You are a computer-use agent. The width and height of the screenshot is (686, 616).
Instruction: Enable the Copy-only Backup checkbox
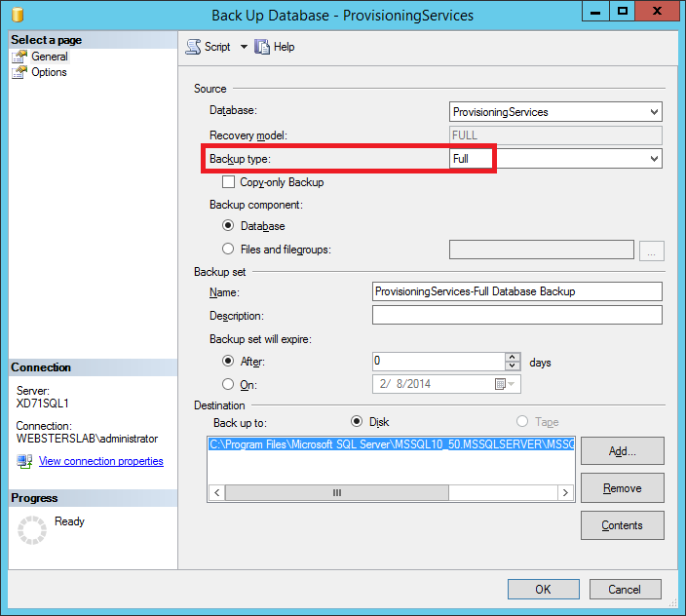click(x=229, y=182)
